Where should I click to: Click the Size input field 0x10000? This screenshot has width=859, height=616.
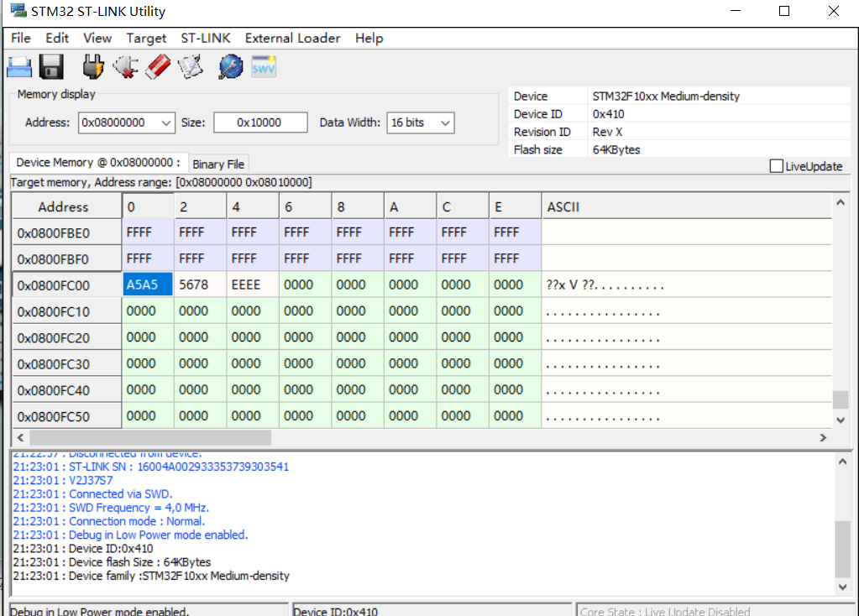[x=260, y=123]
